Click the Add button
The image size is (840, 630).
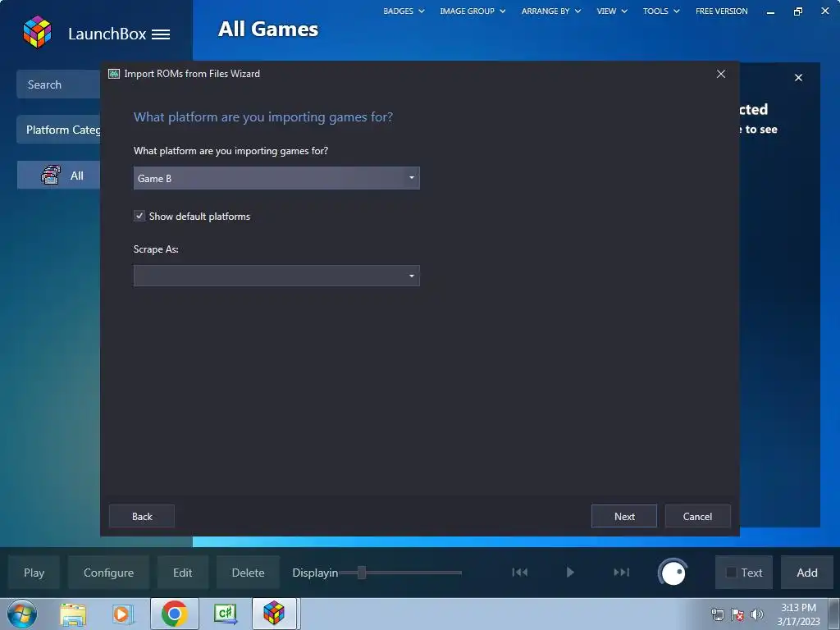coord(807,572)
